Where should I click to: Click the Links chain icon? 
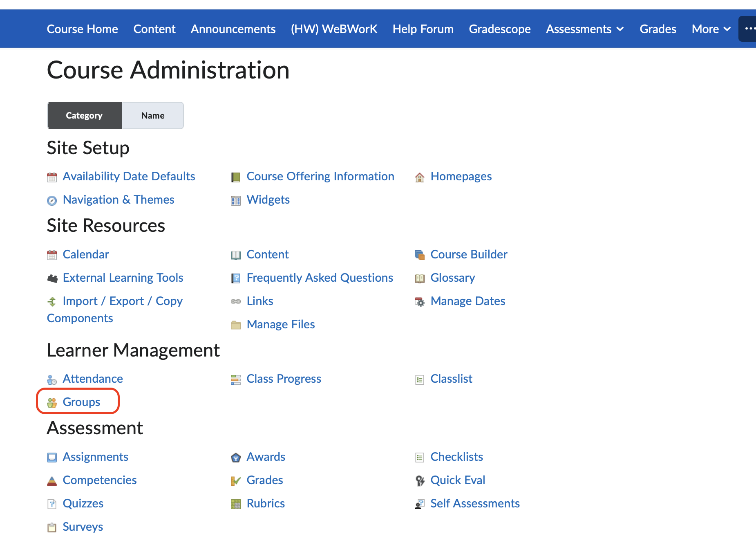coord(236,302)
